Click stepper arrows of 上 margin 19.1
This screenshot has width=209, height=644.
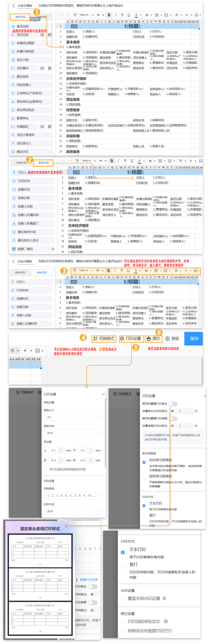point(61,450)
